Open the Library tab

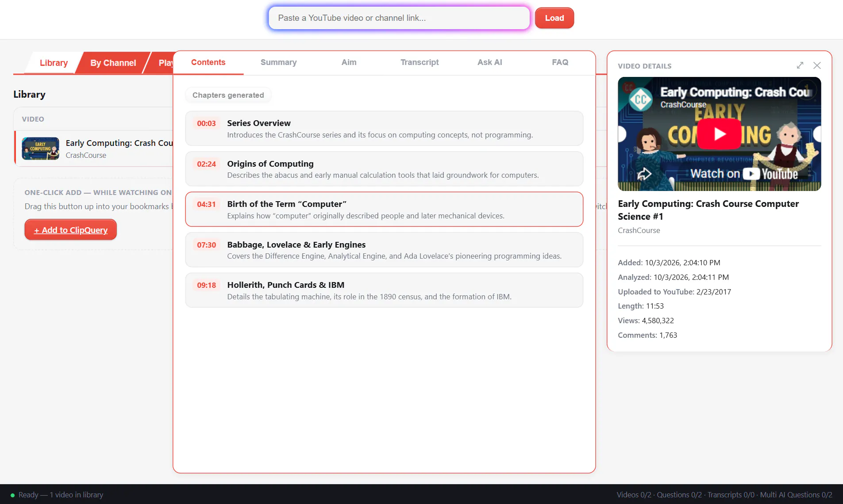(x=54, y=63)
